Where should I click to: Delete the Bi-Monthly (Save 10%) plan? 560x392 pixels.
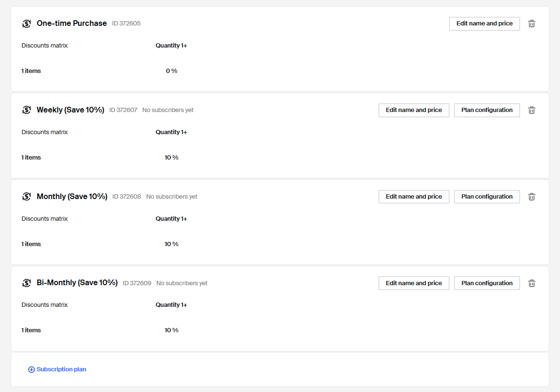[532, 283]
